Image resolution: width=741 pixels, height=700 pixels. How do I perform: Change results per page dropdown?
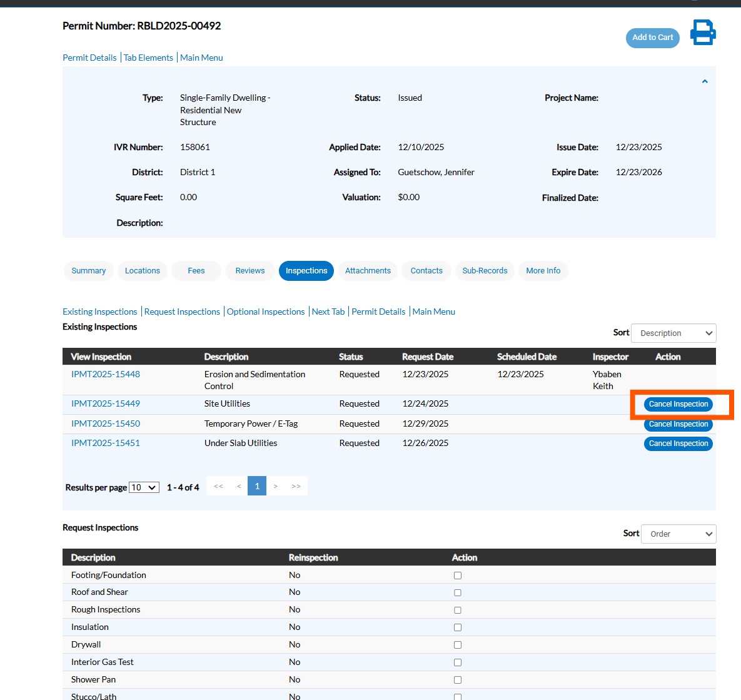coord(144,487)
